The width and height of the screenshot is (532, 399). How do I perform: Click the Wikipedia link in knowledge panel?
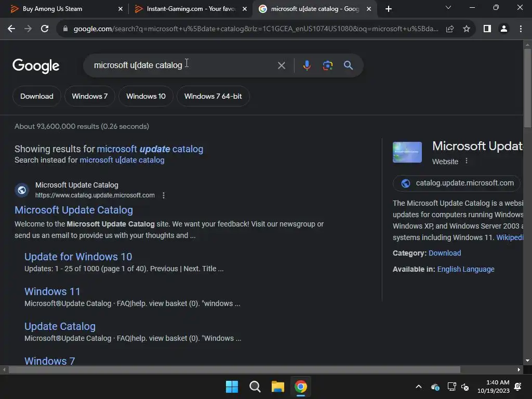pos(510,237)
